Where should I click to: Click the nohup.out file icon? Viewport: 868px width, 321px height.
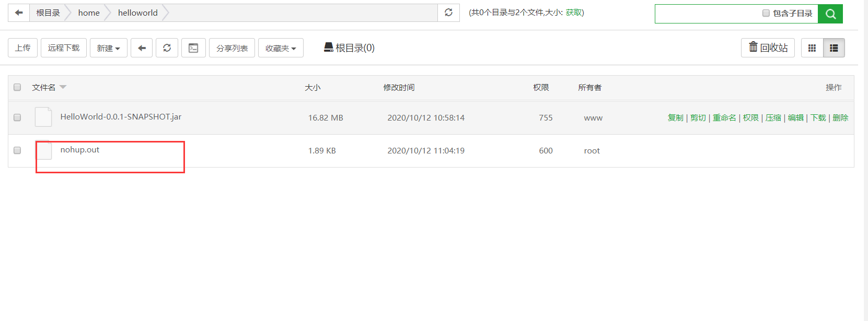(x=44, y=150)
